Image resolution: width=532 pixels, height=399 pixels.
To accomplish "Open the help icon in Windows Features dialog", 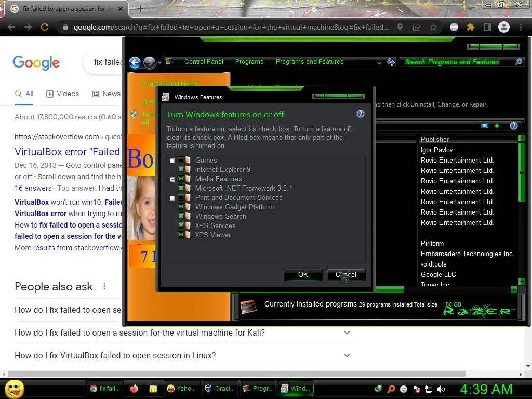I will tap(361, 114).
